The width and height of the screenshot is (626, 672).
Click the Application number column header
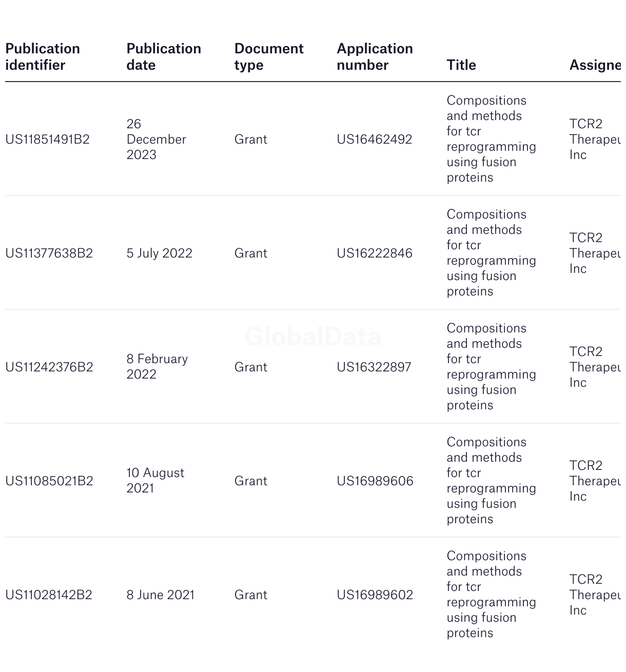pyautogui.click(x=375, y=57)
